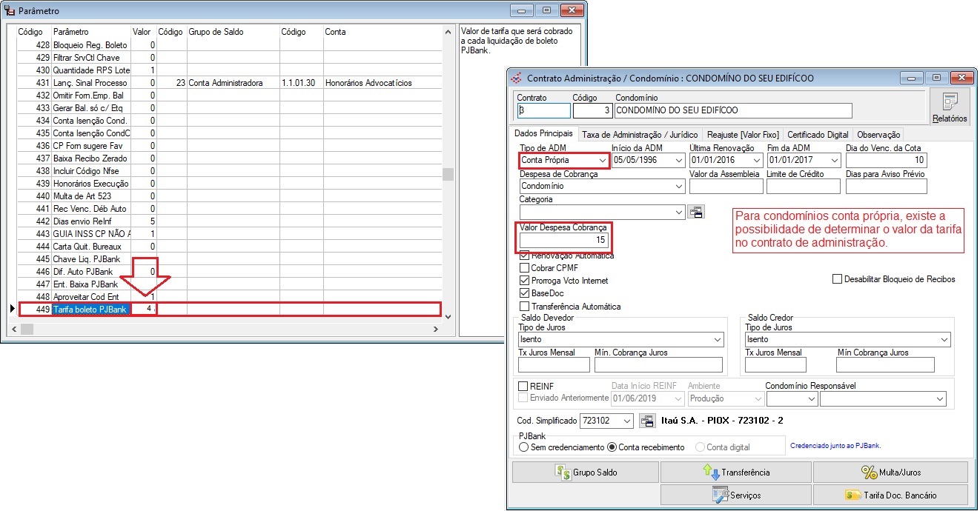Enable the Cobrar CPMF checkbox

(525, 268)
